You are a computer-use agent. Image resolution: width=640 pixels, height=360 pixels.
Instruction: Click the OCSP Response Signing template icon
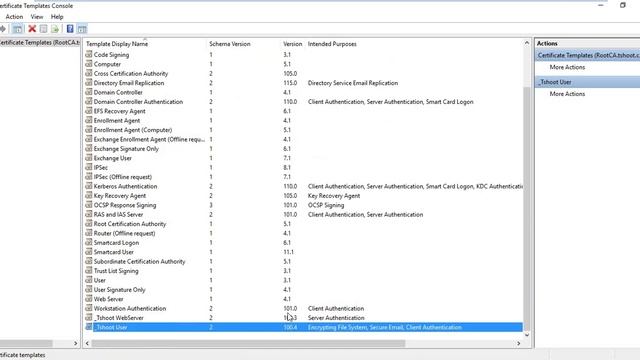click(x=89, y=204)
